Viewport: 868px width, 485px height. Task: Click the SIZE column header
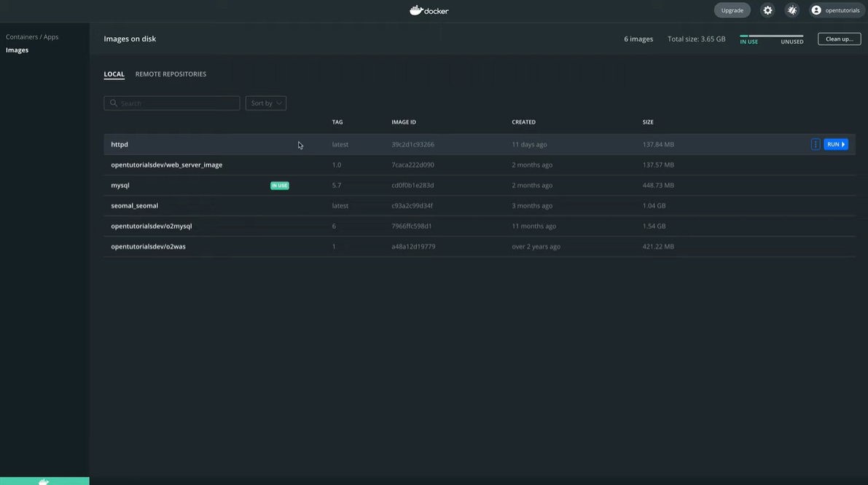pyautogui.click(x=648, y=122)
